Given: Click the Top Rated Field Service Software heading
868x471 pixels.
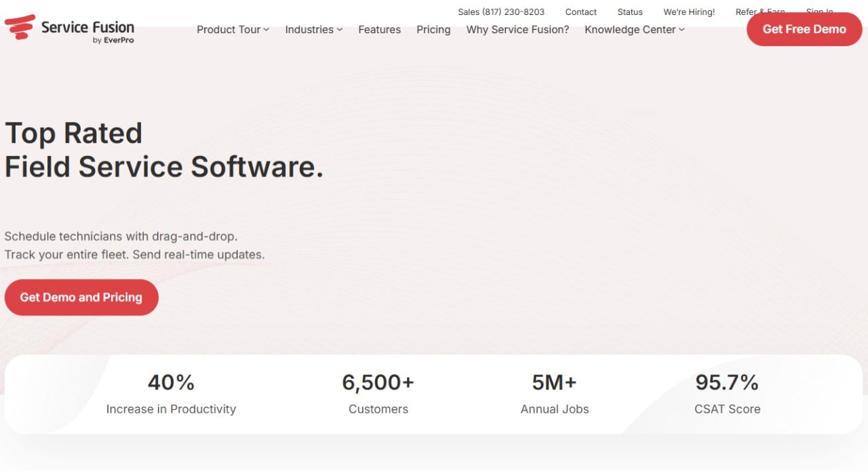Looking at the screenshot, I should 164,150.
